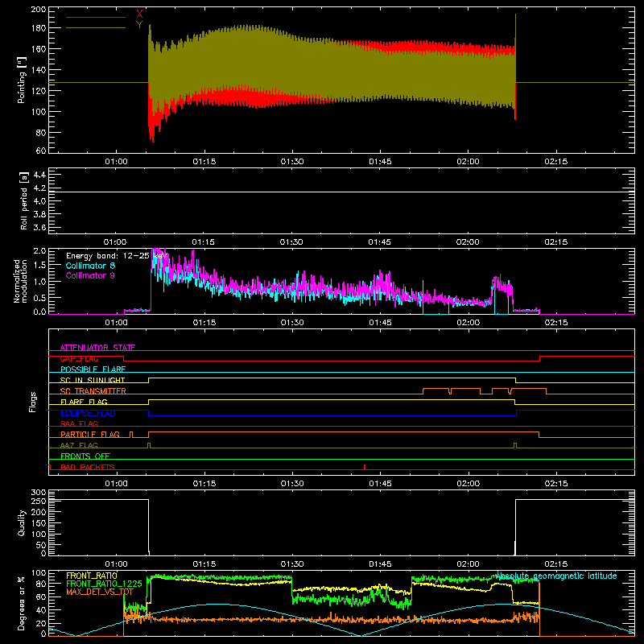Click the Normalized modulation axis title
The height and width of the screenshot is (644, 644).
pyautogui.click(x=21, y=281)
